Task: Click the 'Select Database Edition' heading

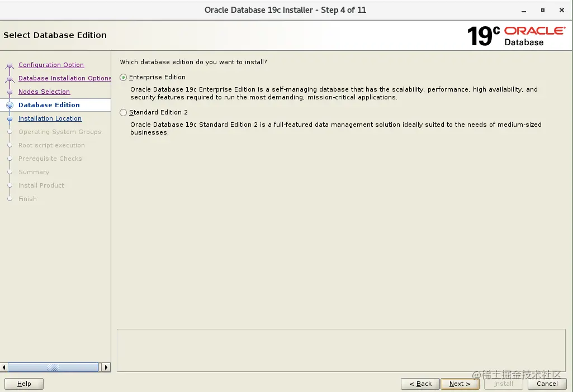Action: 55,35
